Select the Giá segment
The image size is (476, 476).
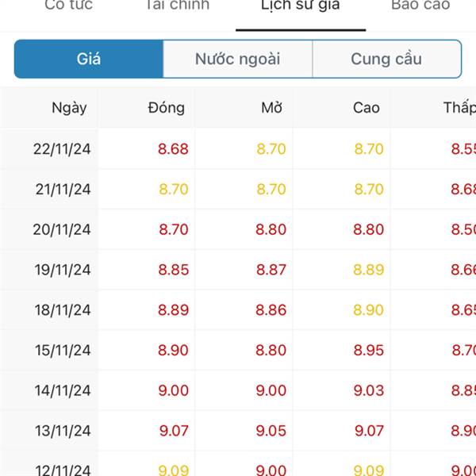pyautogui.click(x=89, y=59)
